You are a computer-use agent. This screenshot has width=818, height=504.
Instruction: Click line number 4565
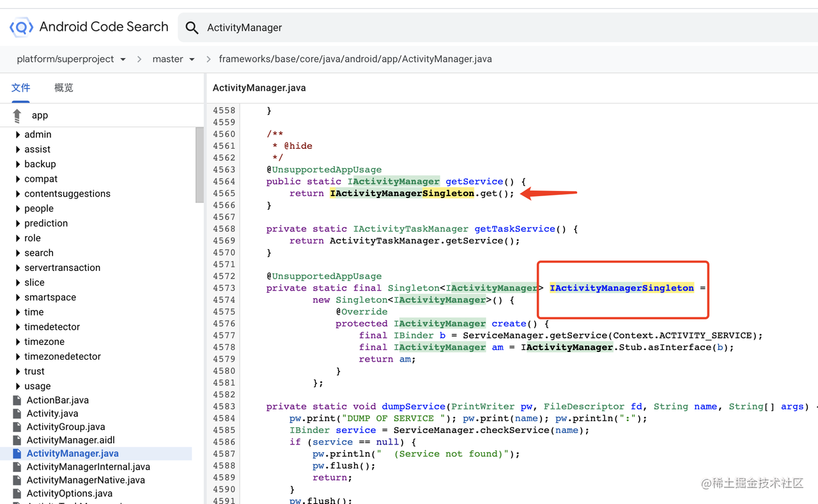pos(224,194)
